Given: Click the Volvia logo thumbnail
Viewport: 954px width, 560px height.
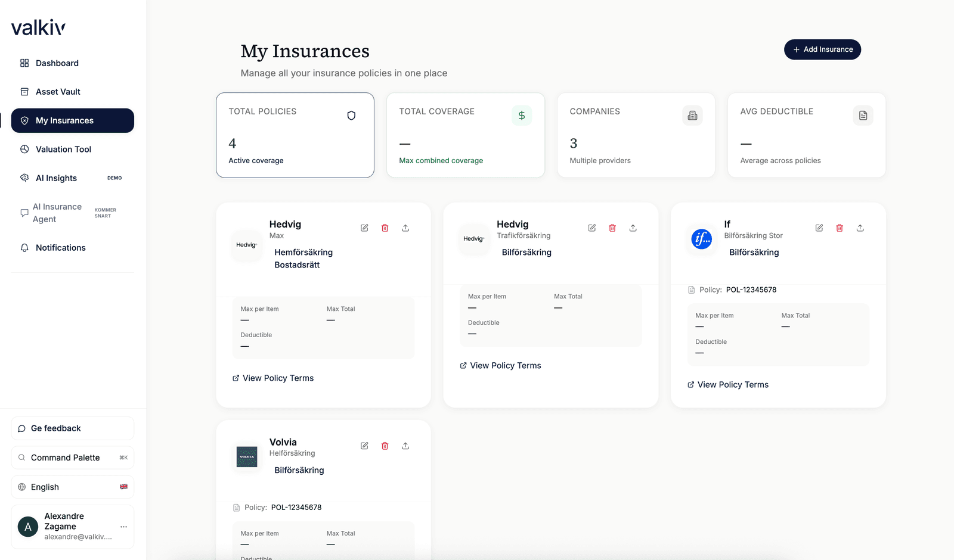Looking at the screenshot, I should pos(246,457).
